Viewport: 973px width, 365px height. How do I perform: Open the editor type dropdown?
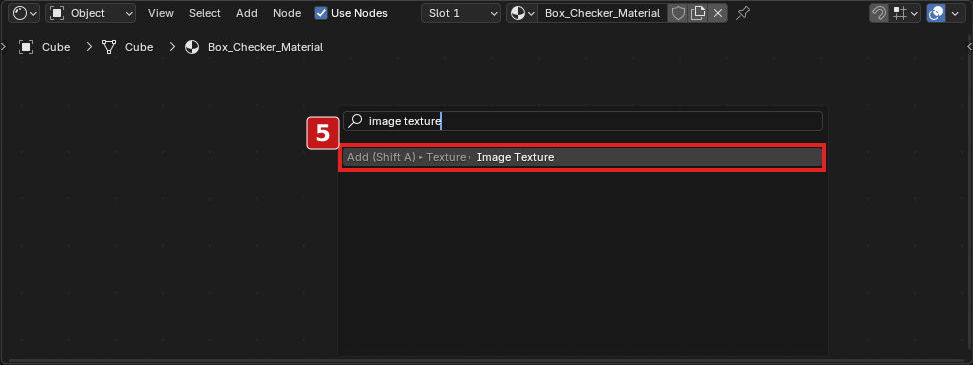pos(25,13)
